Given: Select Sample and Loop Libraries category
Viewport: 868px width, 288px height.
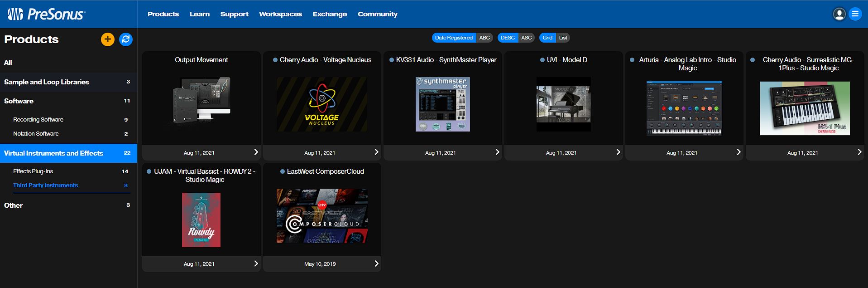Looking at the screenshot, I should click(x=68, y=82).
